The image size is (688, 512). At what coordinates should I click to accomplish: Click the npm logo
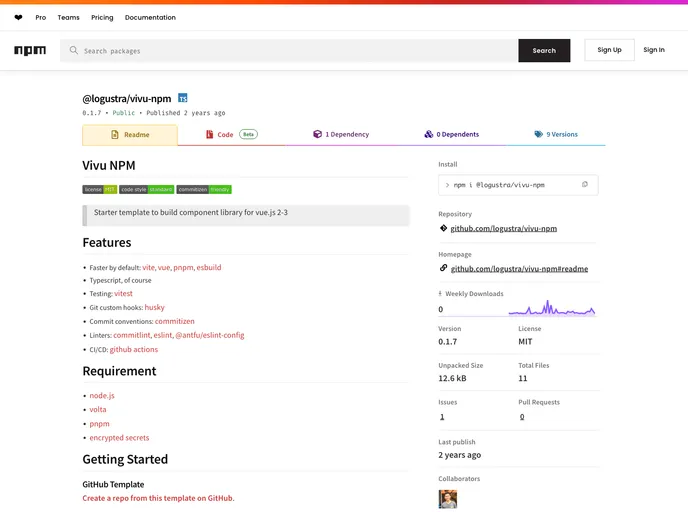tap(30, 50)
